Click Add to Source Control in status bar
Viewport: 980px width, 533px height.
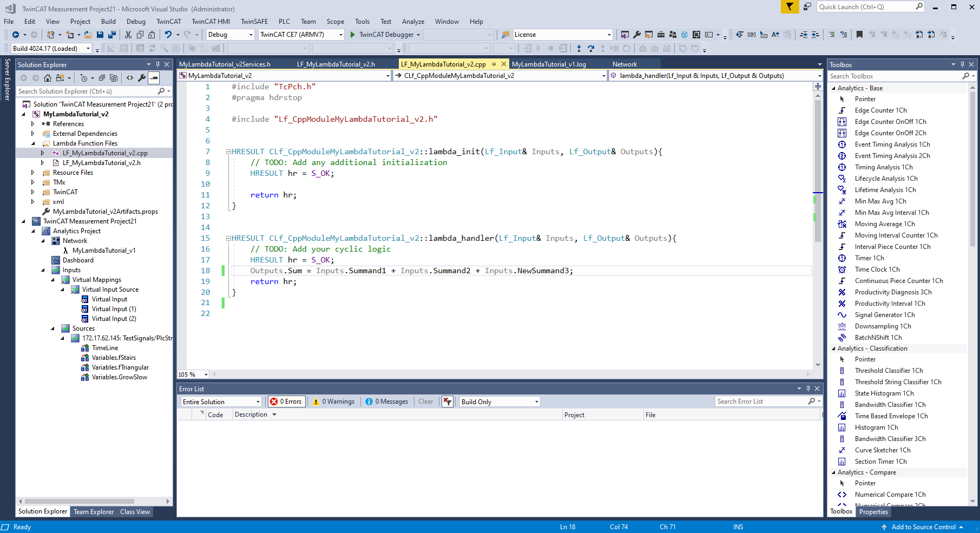(923, 527)
